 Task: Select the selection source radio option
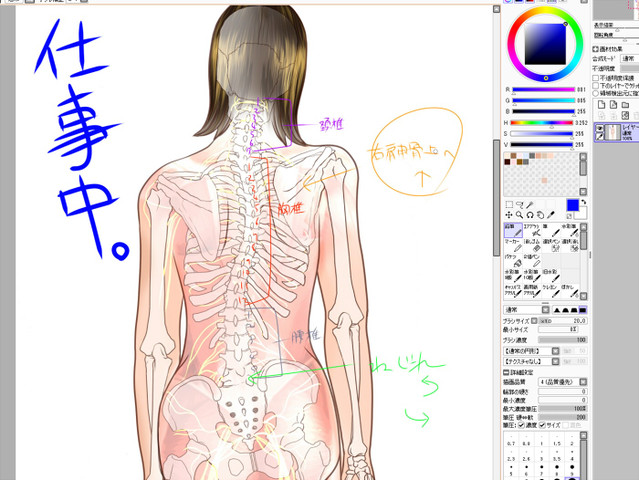tap(595, 93)
